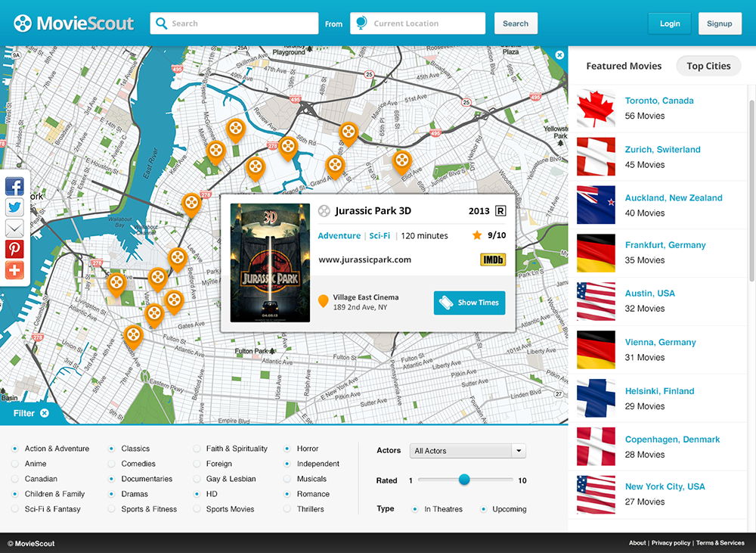This screenshot has height=553, width=756.
Task: Open Helsinki Finland flag thumbnail
Action: coord(596,398)
